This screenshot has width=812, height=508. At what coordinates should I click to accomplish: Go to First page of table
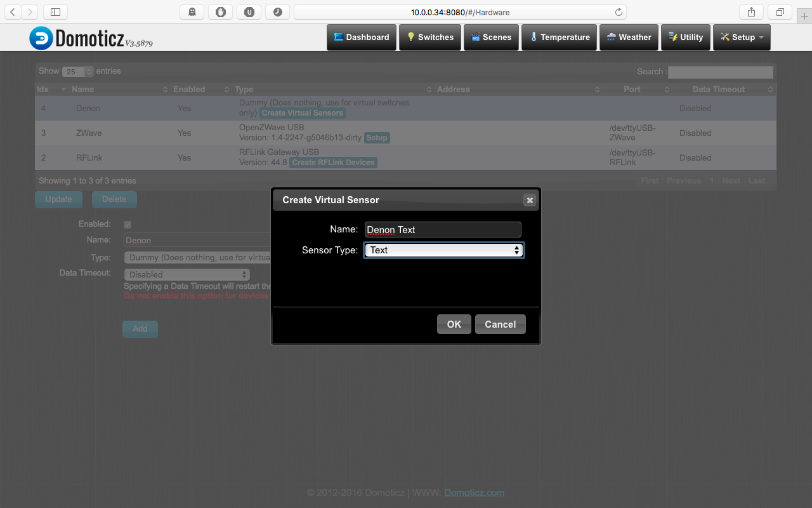[650, 181]
